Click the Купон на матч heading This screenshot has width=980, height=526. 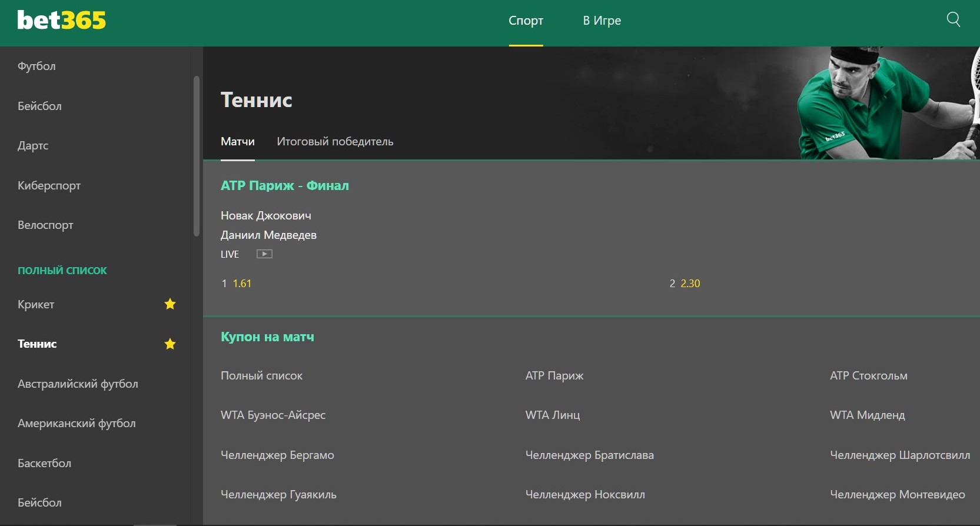coord(267,337)
